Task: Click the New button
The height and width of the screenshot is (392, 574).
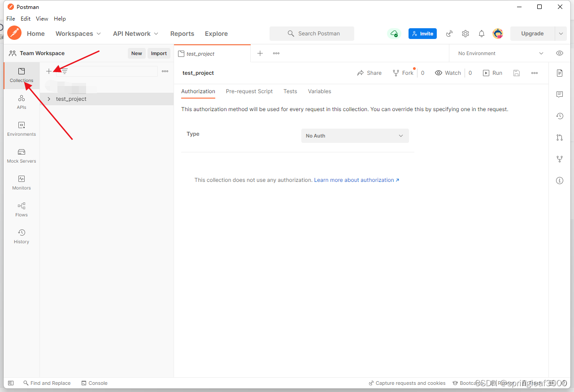Action: (136, 53)
